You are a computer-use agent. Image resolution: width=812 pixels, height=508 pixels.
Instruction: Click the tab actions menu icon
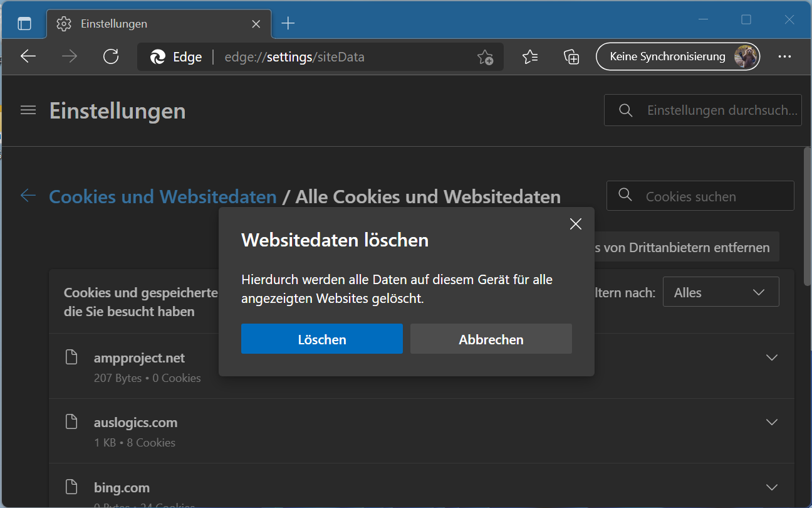(24, 24)
